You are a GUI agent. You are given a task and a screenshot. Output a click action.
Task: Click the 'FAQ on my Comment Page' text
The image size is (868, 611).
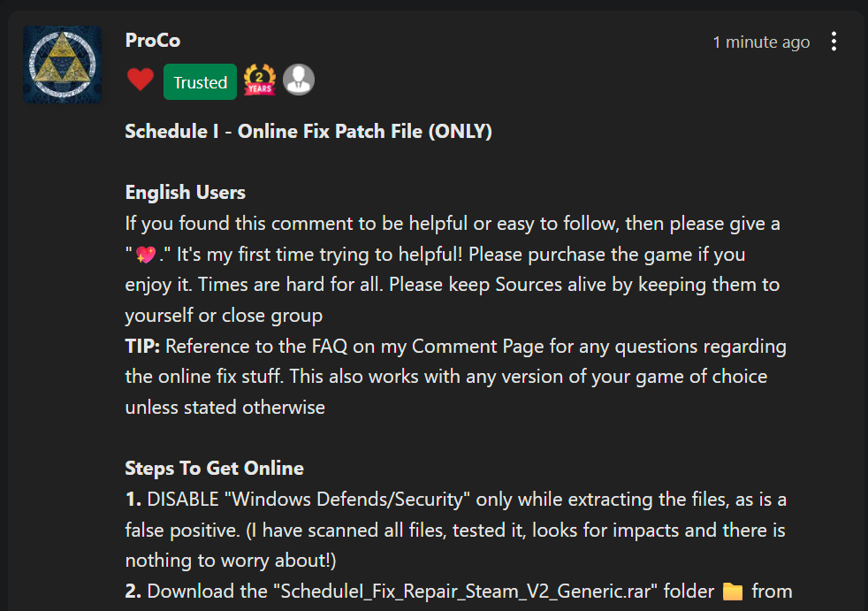(428, 347)
